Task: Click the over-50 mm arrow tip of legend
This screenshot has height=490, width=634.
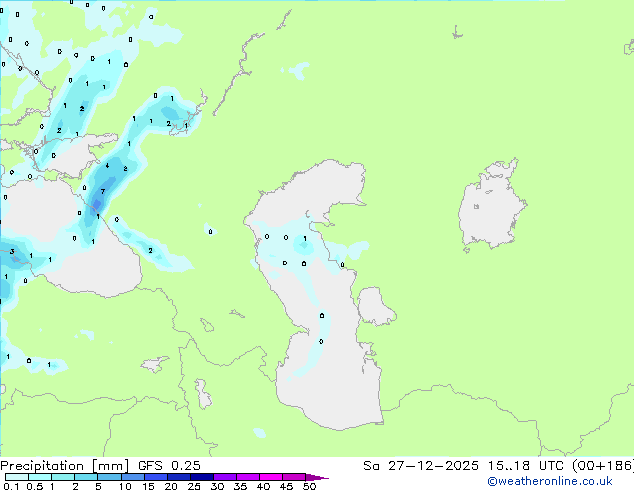Action: click(x=317, y=477)
